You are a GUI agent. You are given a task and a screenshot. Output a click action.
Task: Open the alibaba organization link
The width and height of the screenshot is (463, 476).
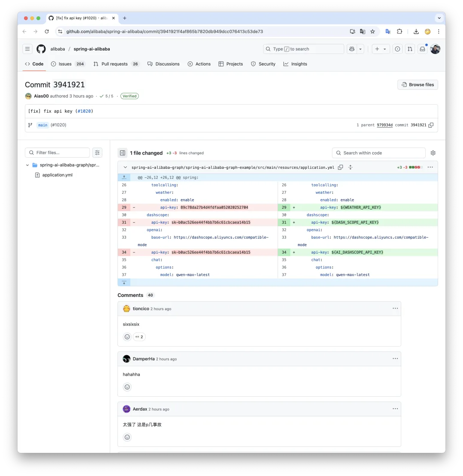[57, 49]
